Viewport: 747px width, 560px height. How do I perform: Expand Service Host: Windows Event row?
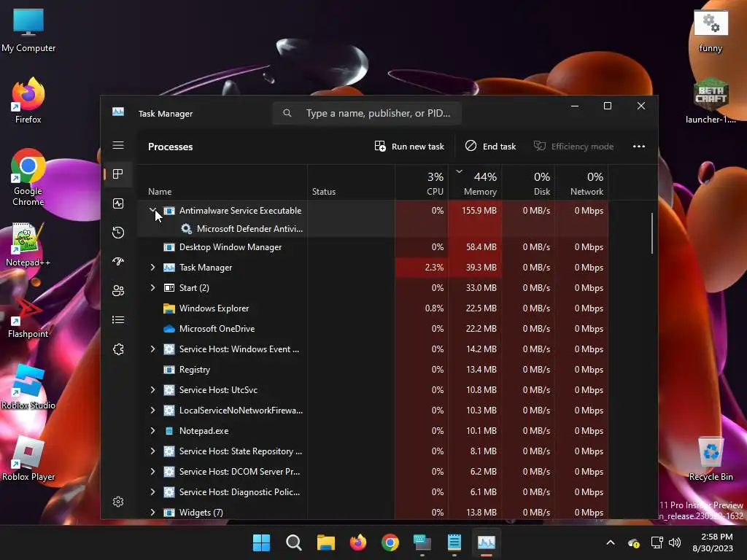click(x=152, y=349)
